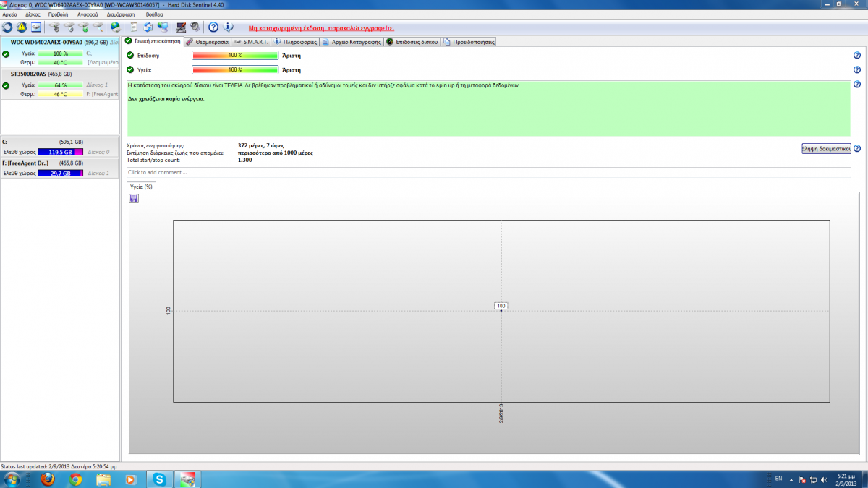Viewport: 868px width, 488px height.
Task: Click the 46 °C temperature bar
Action: [x=61, y=94]
